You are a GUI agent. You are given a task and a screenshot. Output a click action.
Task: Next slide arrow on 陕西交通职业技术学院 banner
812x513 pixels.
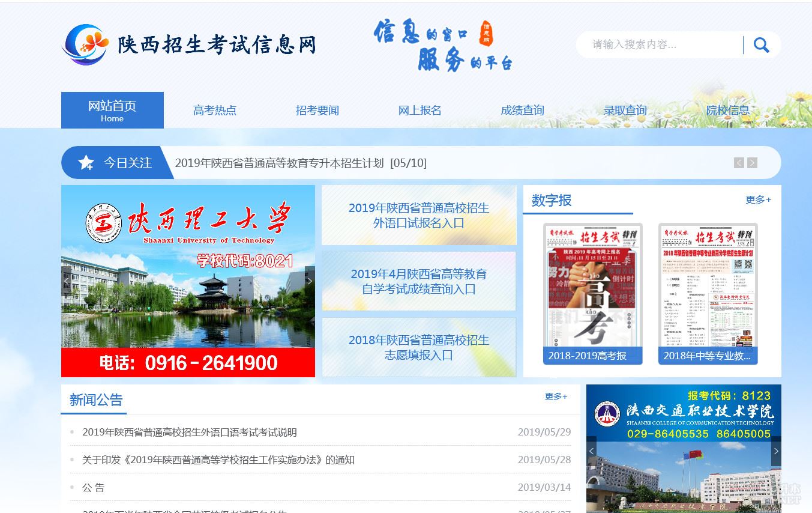[776, 451]
